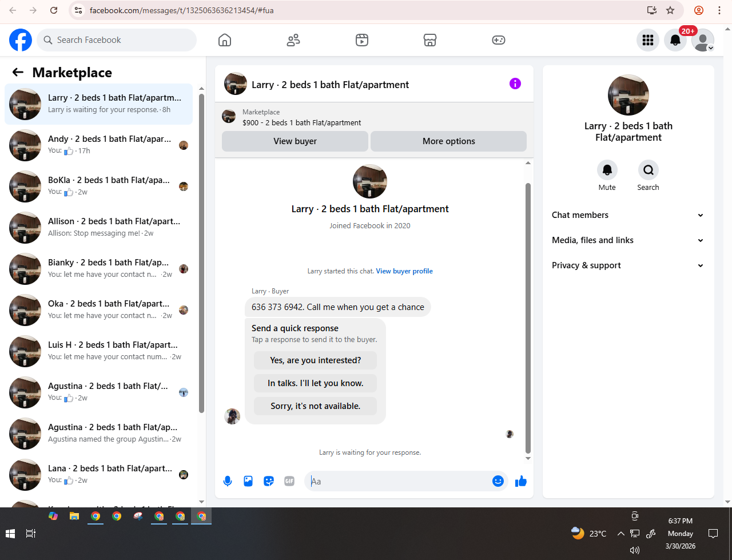Viewport: 732px width, 560px height.
Task: Mute this Larry conversation
Action: (607, 170)
